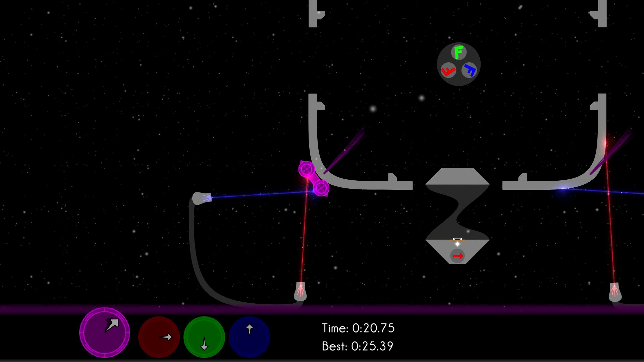The image size is (644, 362).
Task: Select the green down-arrow dial control
Action: coord(204,337)
